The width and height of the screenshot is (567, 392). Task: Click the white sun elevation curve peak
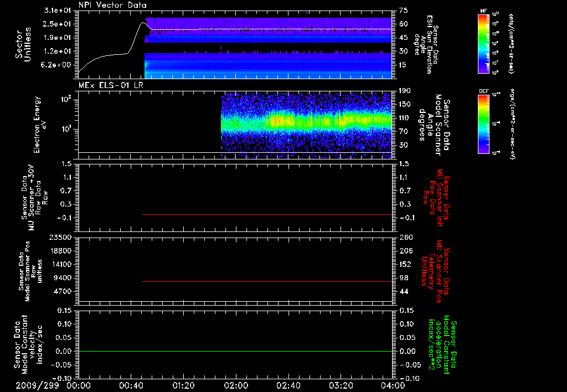tap(143, 23)
